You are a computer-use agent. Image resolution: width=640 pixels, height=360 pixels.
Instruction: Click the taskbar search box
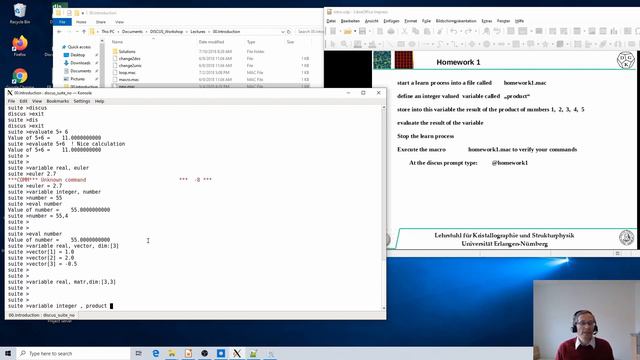pyautogui.click(x=73, y=353)
